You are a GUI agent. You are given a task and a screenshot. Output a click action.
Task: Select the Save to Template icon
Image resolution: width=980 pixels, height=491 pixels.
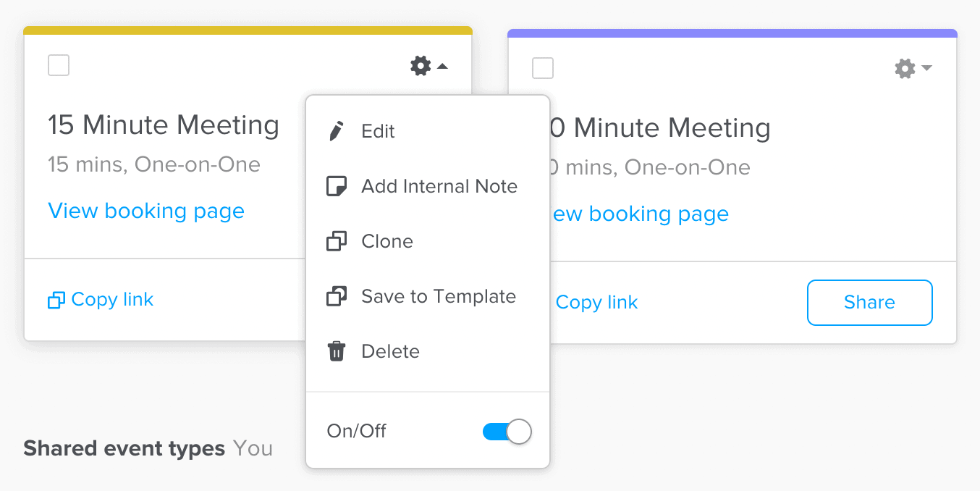click(336, 295)
